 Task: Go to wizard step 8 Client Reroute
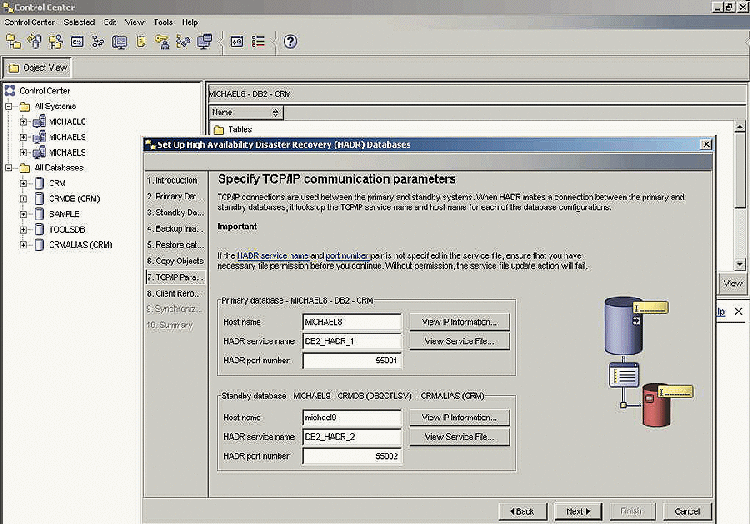pos(176,293)
